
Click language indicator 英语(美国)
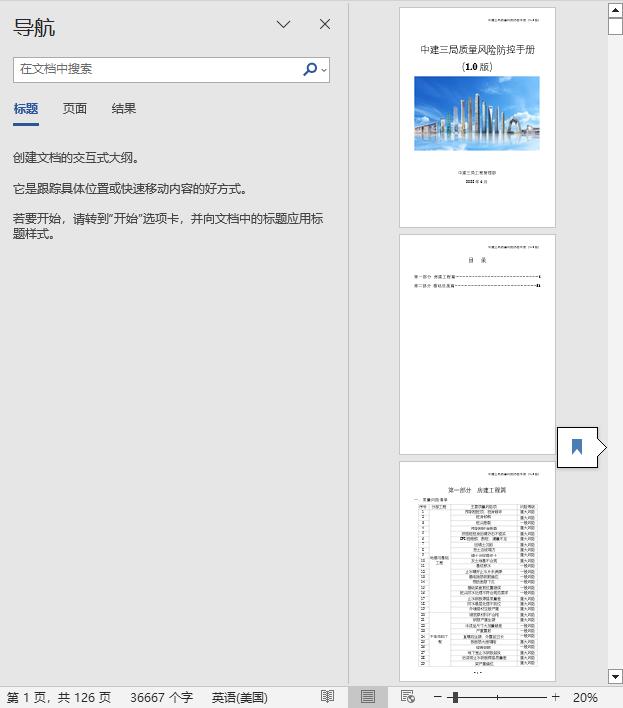[240, 697]
